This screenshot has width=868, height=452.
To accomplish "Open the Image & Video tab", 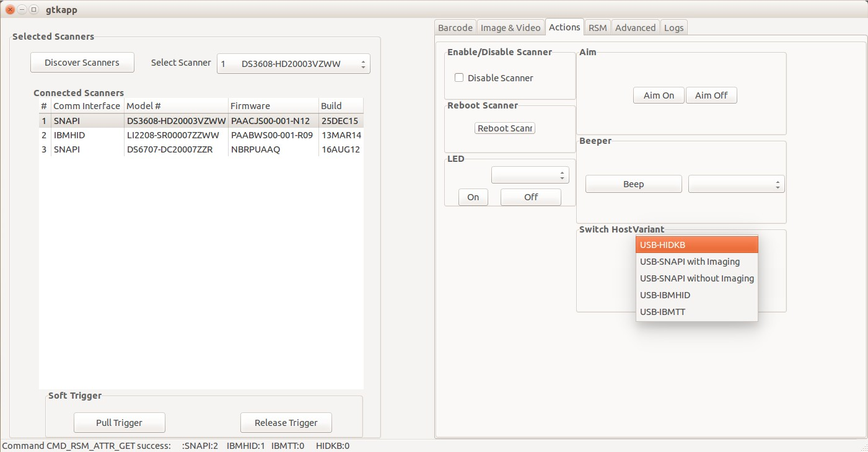I will click(511, 27).
